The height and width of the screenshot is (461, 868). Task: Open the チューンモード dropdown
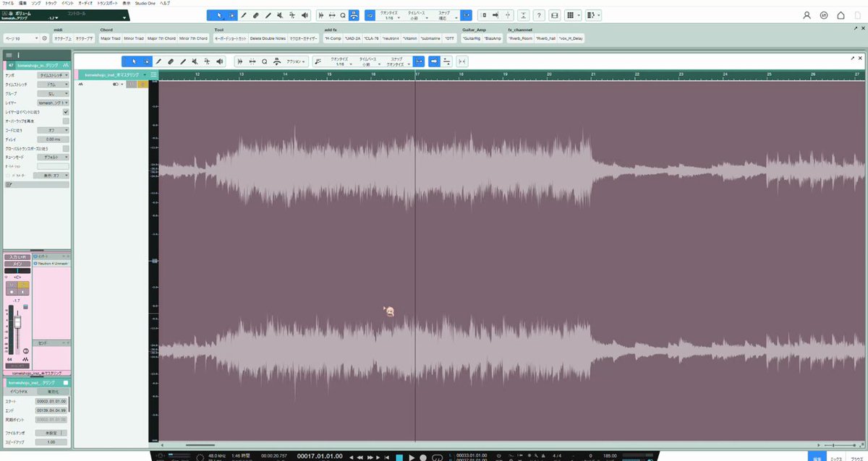54,156
